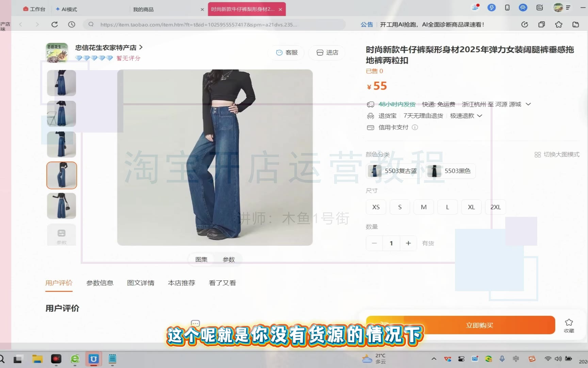
Task: Click the microphone icon in the system tray
Action: point(502,359)
